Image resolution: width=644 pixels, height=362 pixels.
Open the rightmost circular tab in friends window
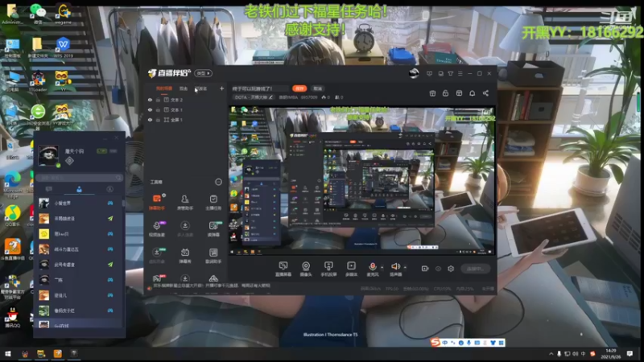pyautogui.click(x=109, y=189)
